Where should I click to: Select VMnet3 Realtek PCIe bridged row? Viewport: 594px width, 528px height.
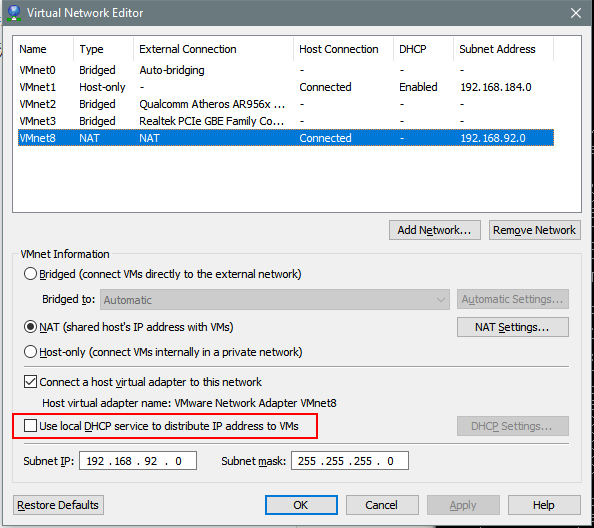286,121
